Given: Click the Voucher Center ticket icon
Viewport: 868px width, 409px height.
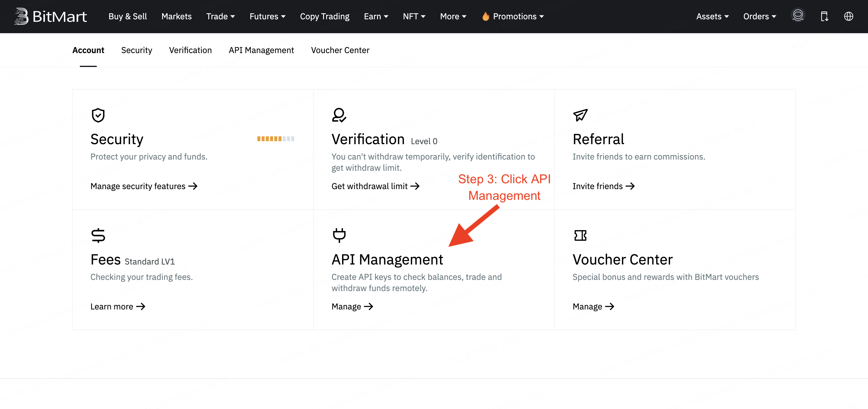Looking at the screenshot, I should [x=580, y=235].
